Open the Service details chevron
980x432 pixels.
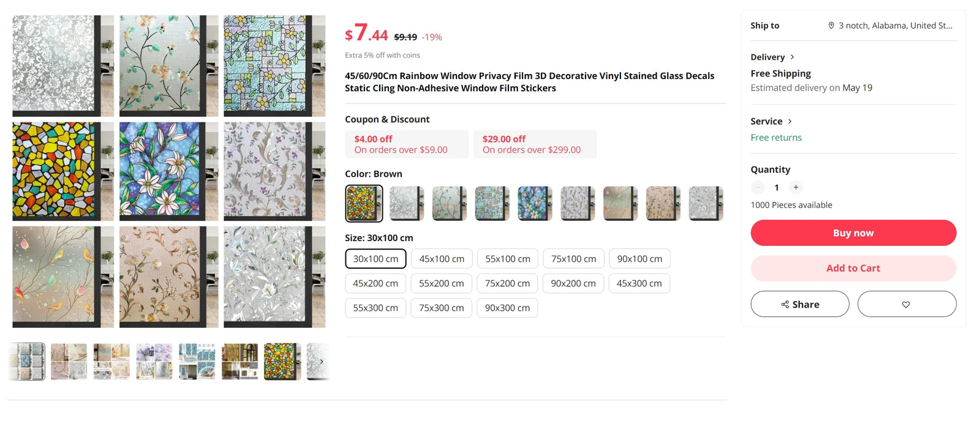point(790,121)
